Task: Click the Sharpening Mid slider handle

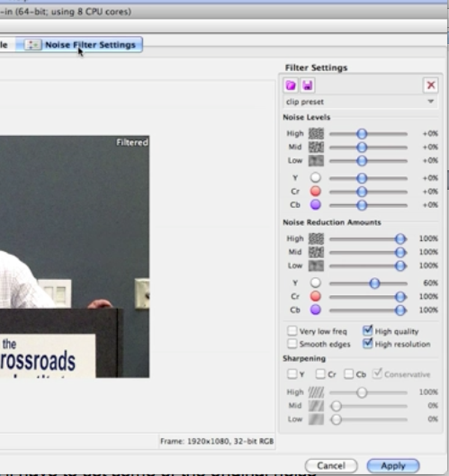Action: click(336, 406)
